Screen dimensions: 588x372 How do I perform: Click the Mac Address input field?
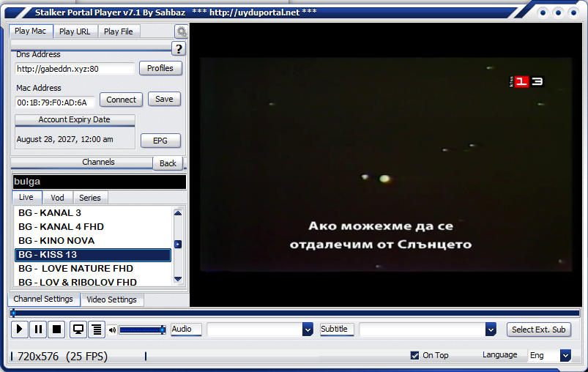[x=55, y=103]
